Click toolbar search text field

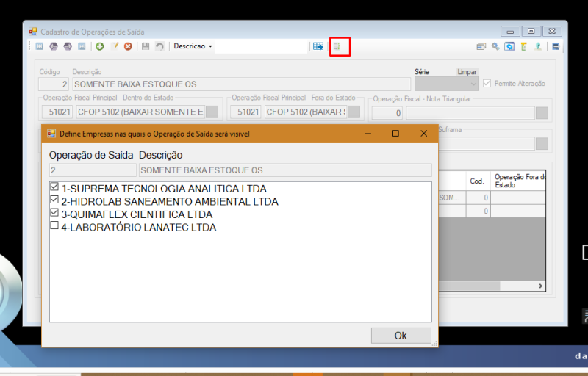pyautogui.click(x=261, y=46)
